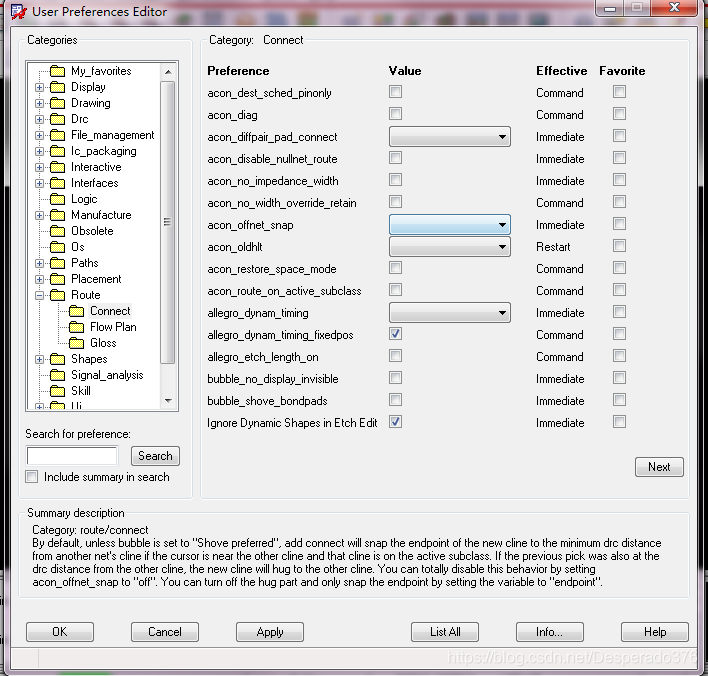Click the Drawing folder icon

pyautogui.click(x=57, y=103)
